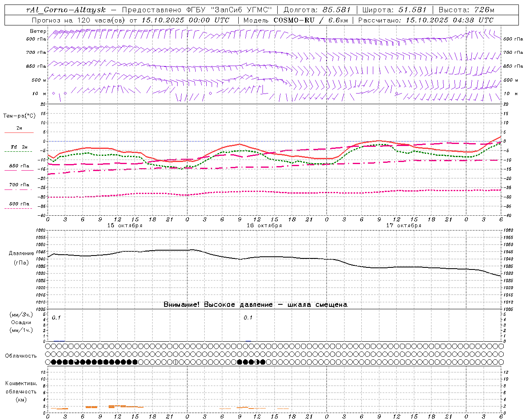Click the red 2м legend line sample
Screen dimensions: 525x420
19,133
